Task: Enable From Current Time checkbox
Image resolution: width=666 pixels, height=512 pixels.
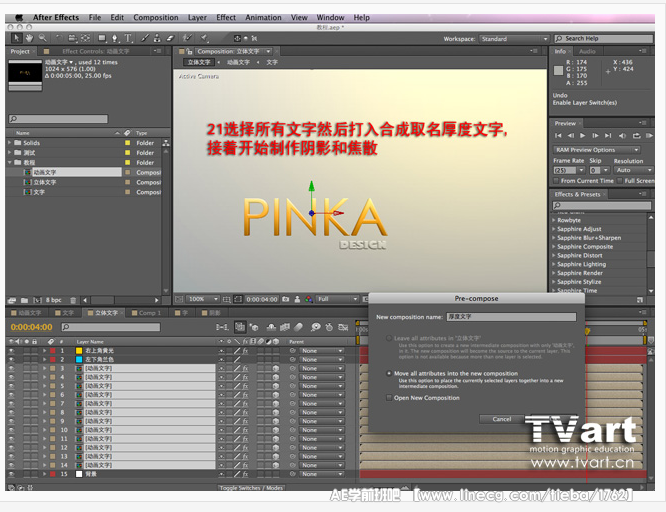Action: click(556, 181)
